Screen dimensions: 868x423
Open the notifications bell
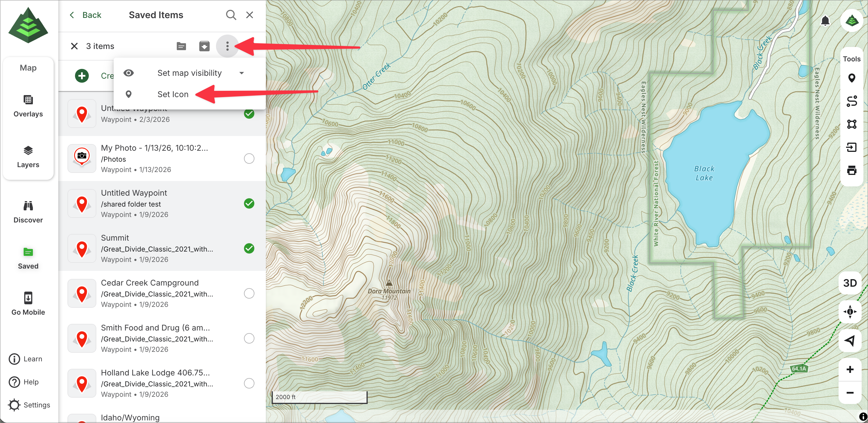tap(825, 21)
